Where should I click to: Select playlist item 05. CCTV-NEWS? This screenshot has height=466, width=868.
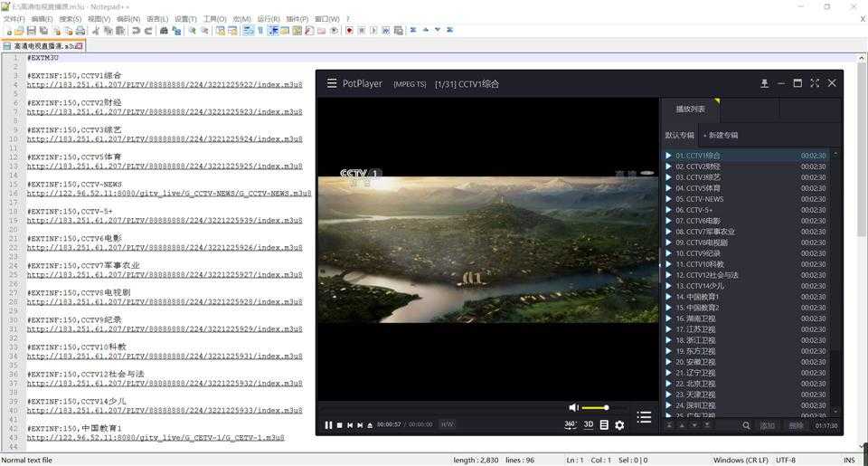click(746, 199)
